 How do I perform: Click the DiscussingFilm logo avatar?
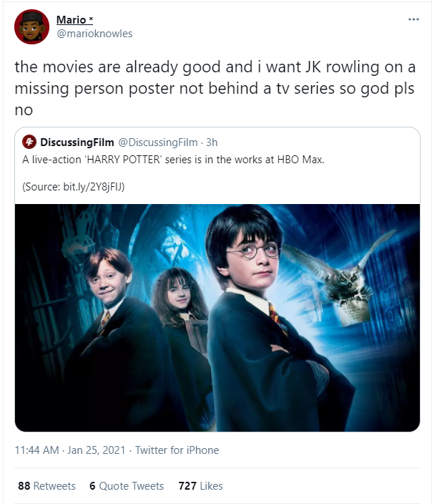[29, 142]
